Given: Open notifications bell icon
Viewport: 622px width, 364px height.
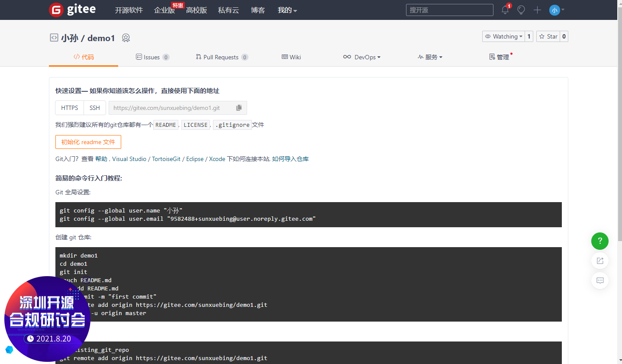Looking at the screenshot, I should pos(505,10).
